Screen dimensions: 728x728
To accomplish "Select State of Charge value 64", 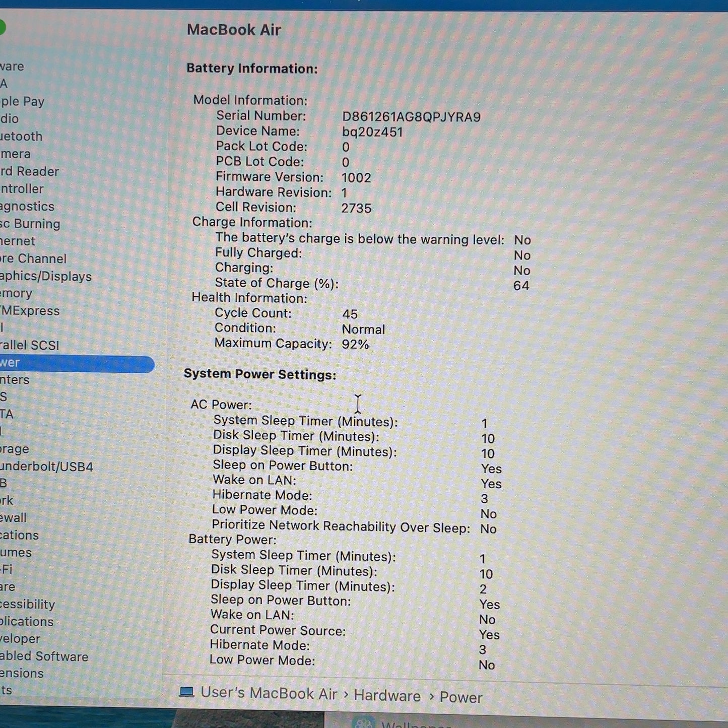I will click(521, 286).
